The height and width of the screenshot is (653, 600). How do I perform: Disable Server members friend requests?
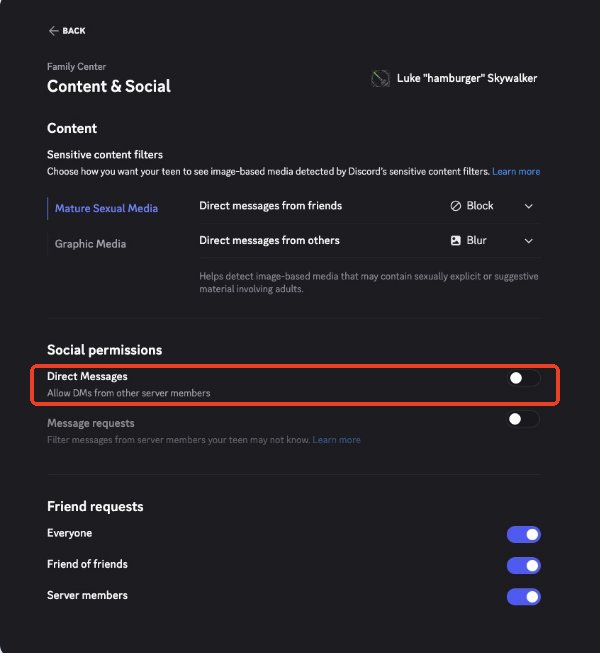(x=524, y=597)
